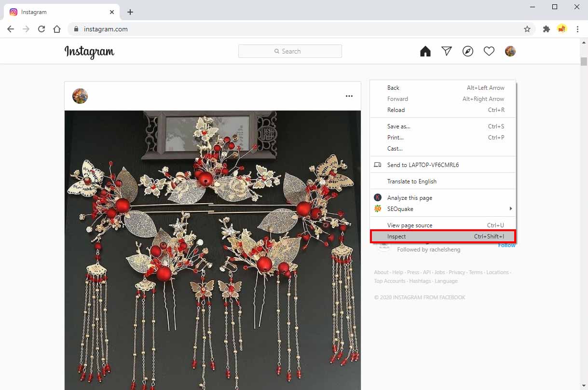Image resolution: width=588 pixels, height=390 pixels.
Task: Open the browser Extensions puzzle icon
Action: pyautogui.click(x=546, y=29)
